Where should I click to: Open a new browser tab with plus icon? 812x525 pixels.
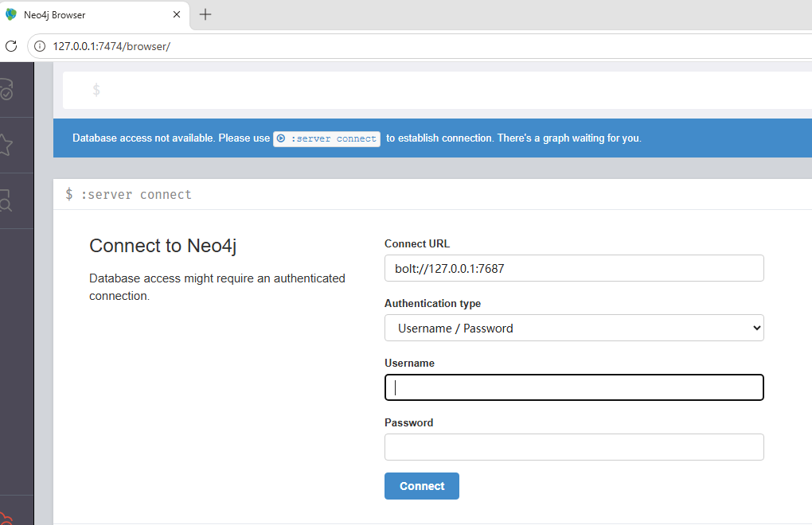click(205, 14)
